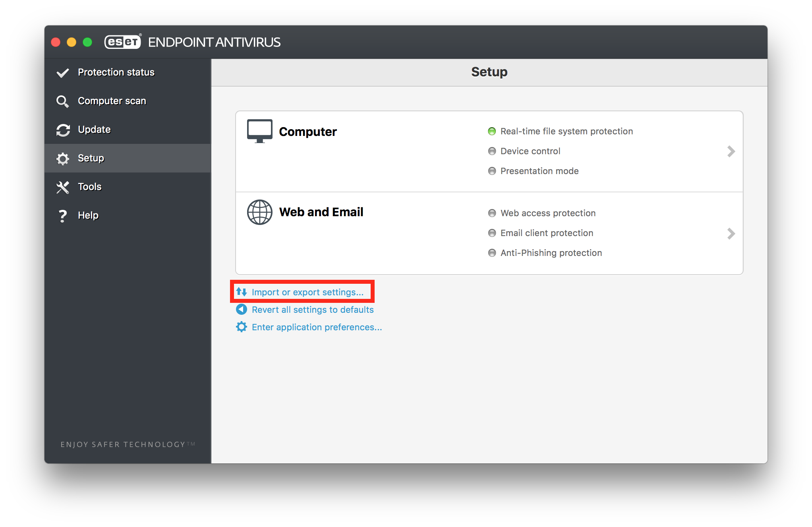Toggle Real-time file system protection status

[492, 131]
